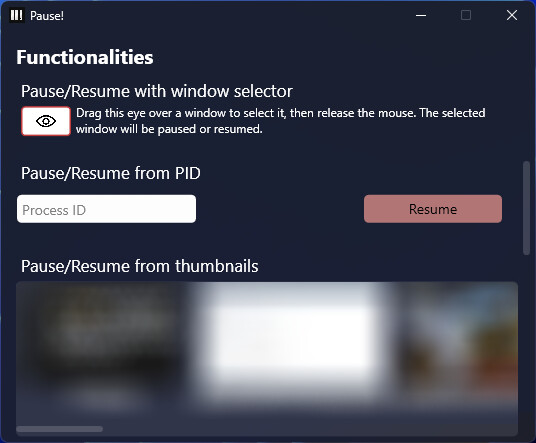536x443 pixels.
Task: Click the horizontal scrollbar under thumbnails
Action: 59,429
